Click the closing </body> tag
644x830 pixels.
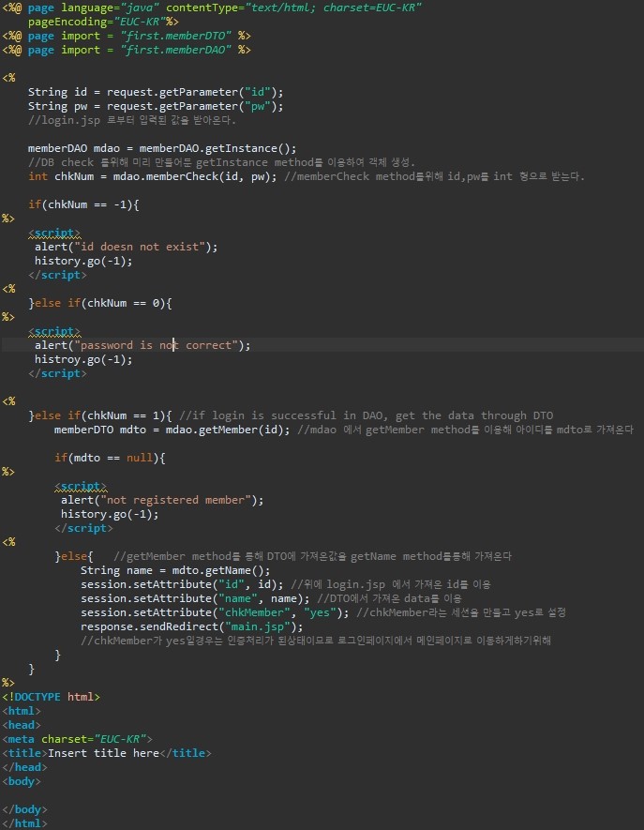tap(24, 809)
